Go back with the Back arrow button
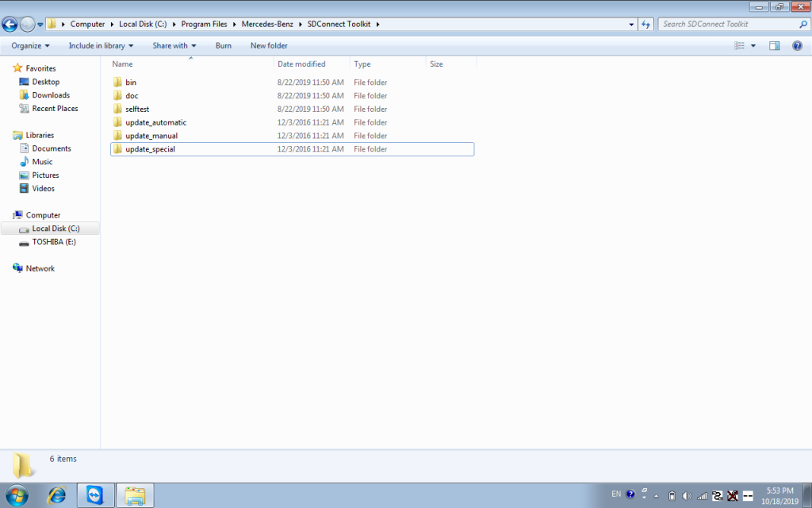Image resolution: width=812 pixels, height=508 pixels. (10, 24)
